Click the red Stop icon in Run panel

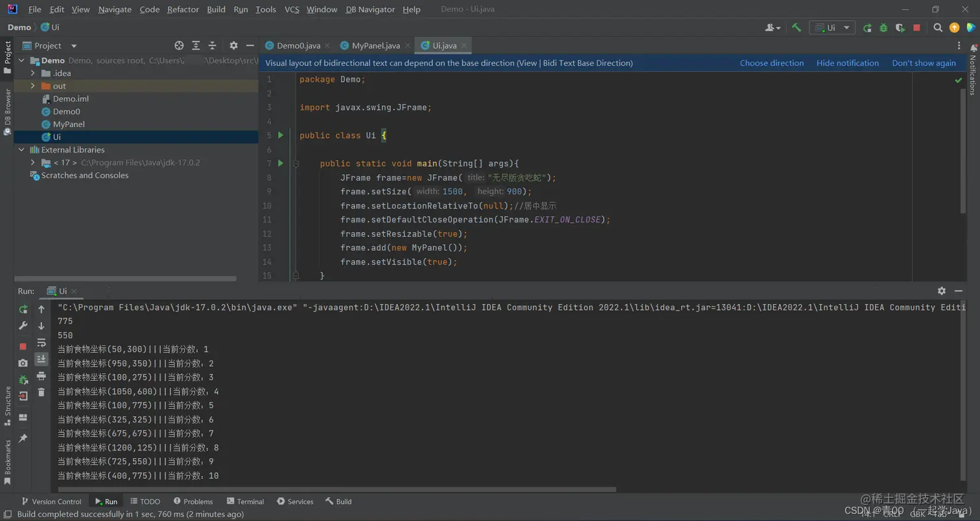coord(23,346)
